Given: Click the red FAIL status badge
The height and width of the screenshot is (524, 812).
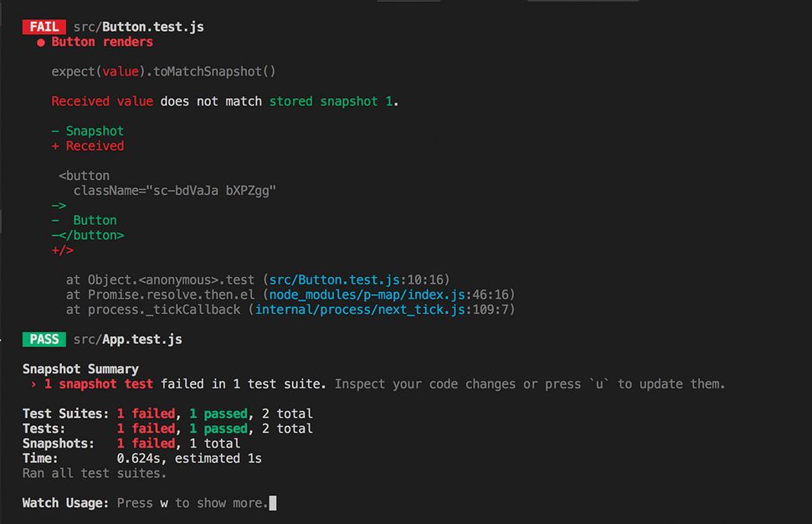Looking at the screenshot, I should [x=44, y=26].
